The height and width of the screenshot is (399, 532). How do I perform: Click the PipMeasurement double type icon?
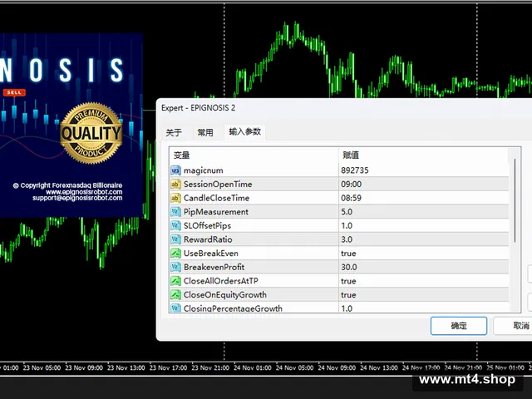point(175,212)
